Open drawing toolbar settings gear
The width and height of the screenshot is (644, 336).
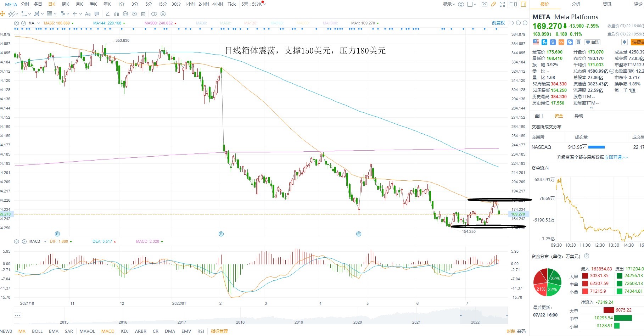point(163,14)
